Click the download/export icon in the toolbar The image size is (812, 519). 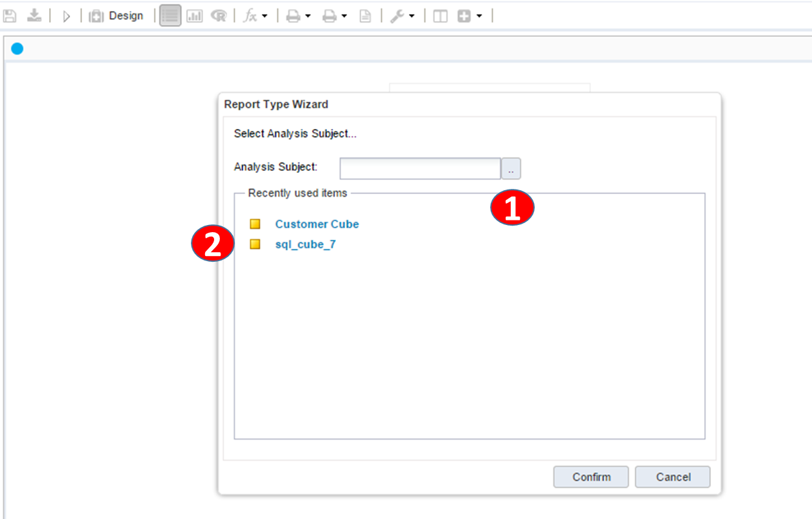tap(34, 16)
